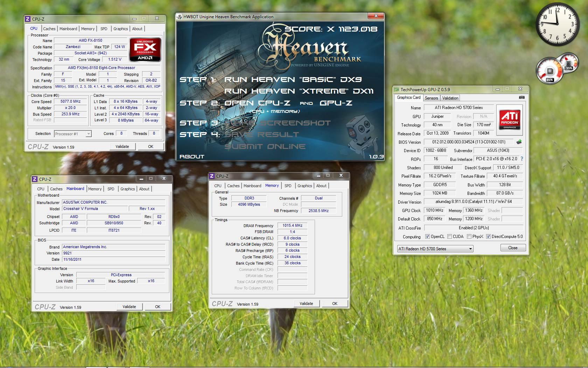Open the SPD tab in top CPU-Z window
The width and height of the screenshot is (588, 368).
(x=104, y=29)
